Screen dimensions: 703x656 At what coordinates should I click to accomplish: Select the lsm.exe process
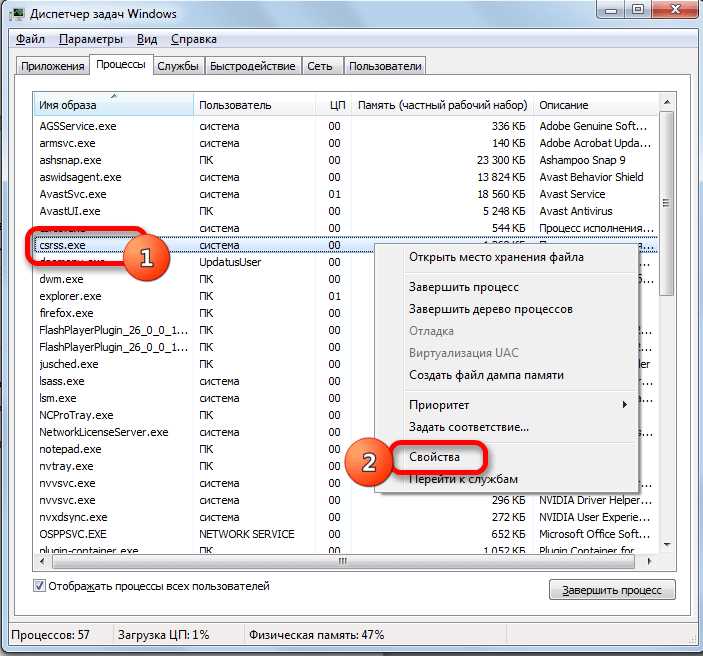57,398
